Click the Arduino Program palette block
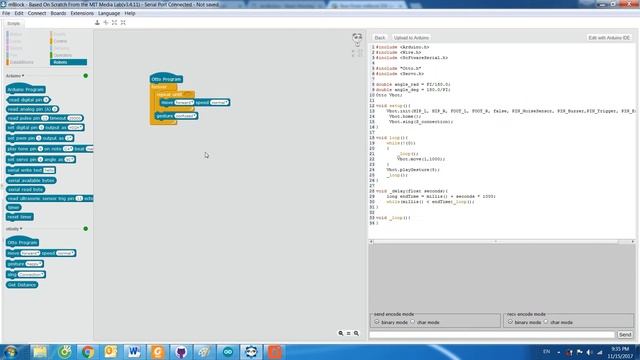The width and height of the screenshot is (640, 360). pos(26,89)
